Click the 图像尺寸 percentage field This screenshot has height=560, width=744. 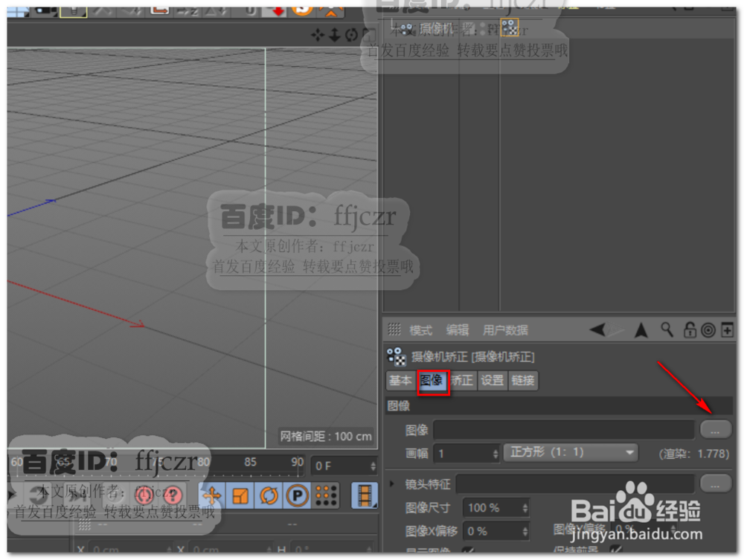492,509
